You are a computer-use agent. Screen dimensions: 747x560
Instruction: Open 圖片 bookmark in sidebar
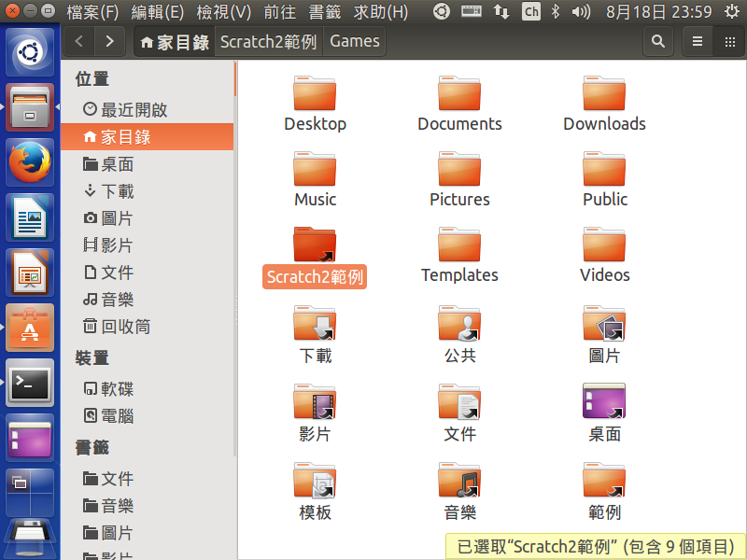point(148,533)
